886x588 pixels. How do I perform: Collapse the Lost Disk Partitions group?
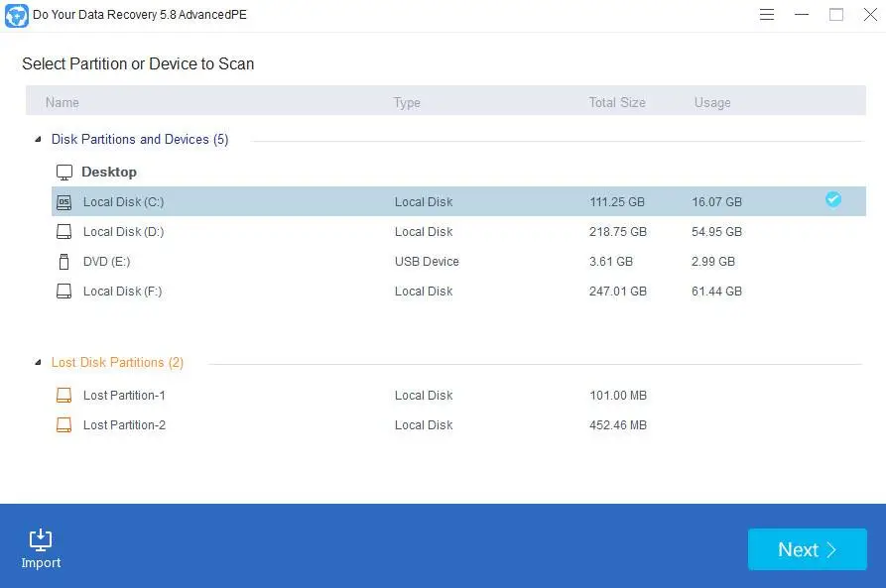38,362
